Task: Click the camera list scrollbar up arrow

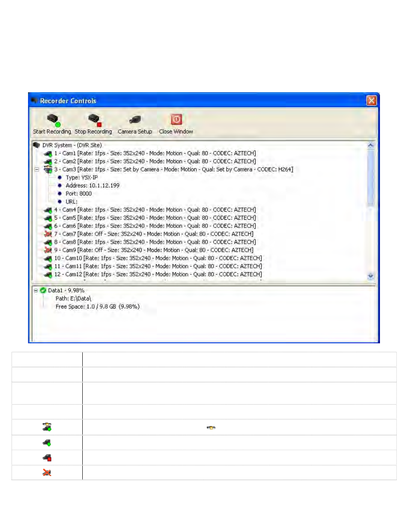Action: [x=371, y=145]
